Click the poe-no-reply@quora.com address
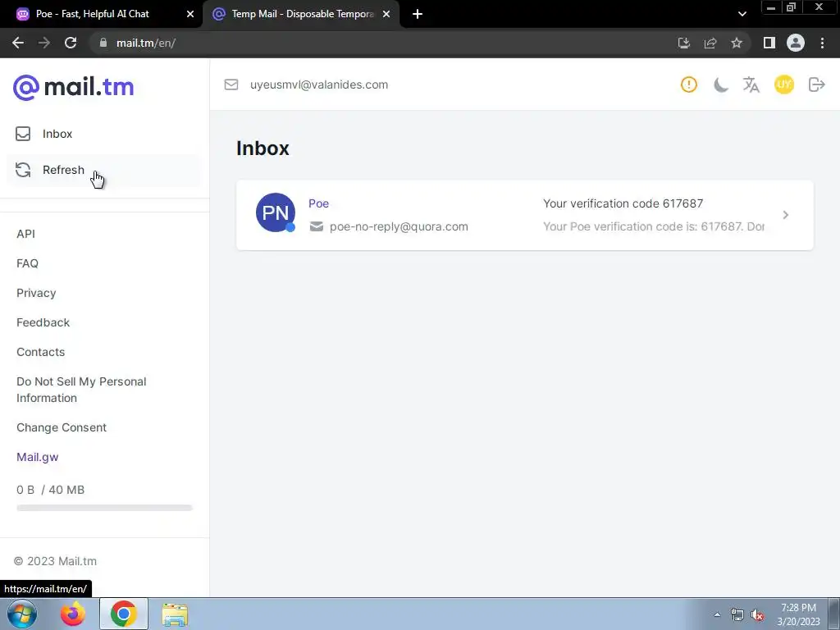The height and width of the screenshot is (630, 840). coord(399,226)
